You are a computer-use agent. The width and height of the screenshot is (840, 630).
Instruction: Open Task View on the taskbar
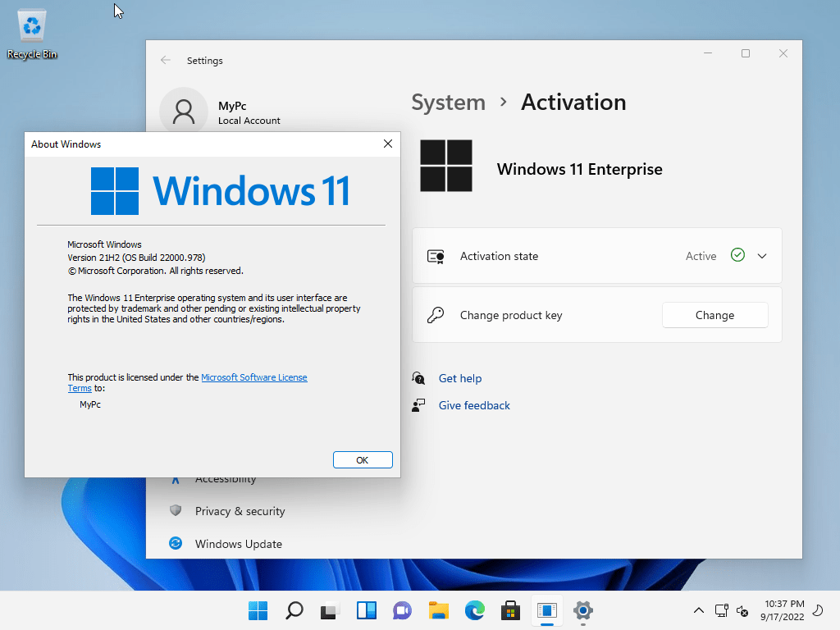[x=330, y=610]
